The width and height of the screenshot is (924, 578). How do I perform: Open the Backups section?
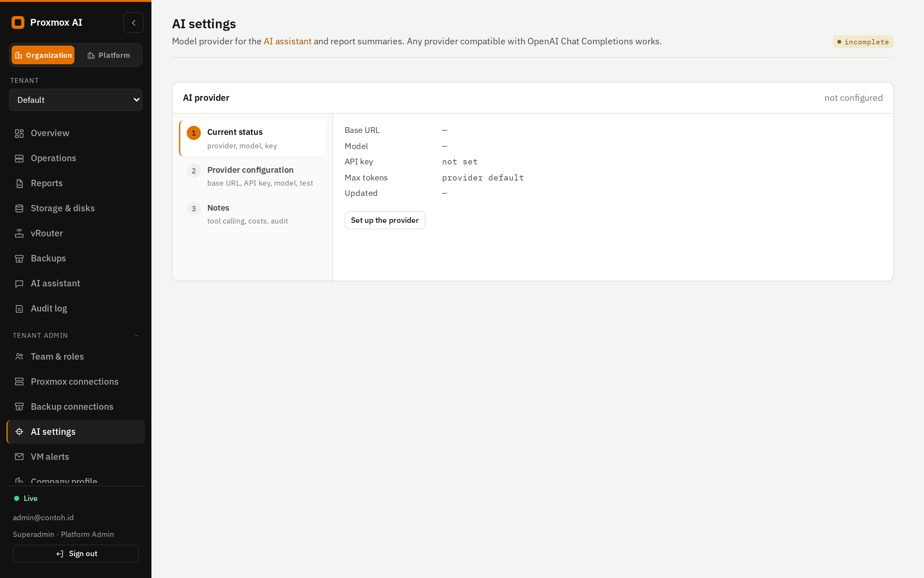pyautogui.click(x=76, y=258)
